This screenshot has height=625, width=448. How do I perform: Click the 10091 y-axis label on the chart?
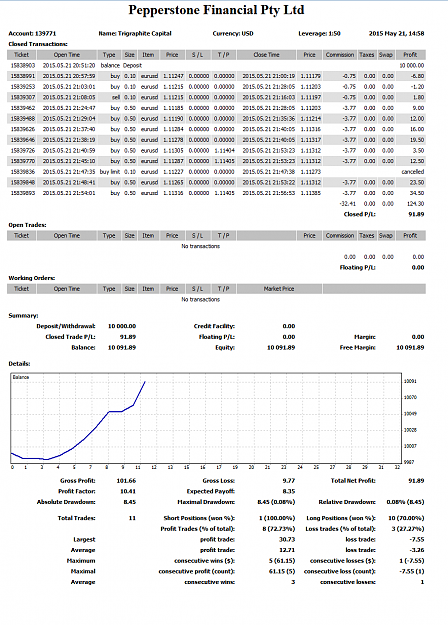(410, 381)
